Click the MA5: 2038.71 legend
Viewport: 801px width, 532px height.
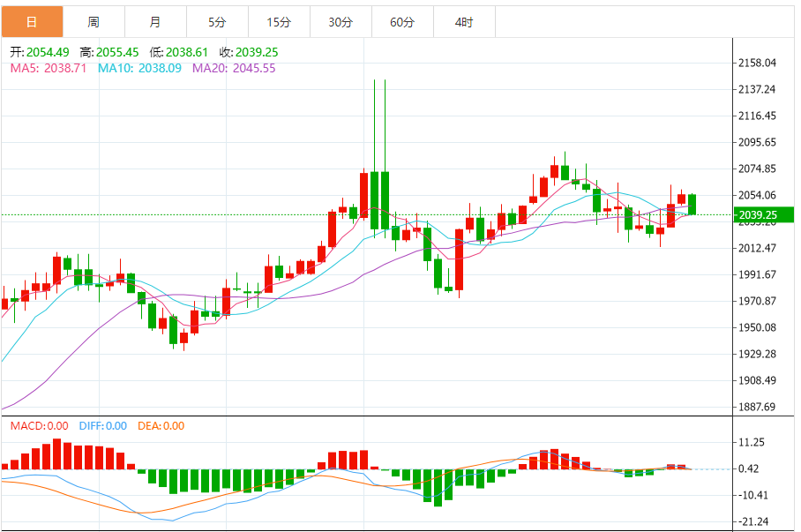pos(49,68)
